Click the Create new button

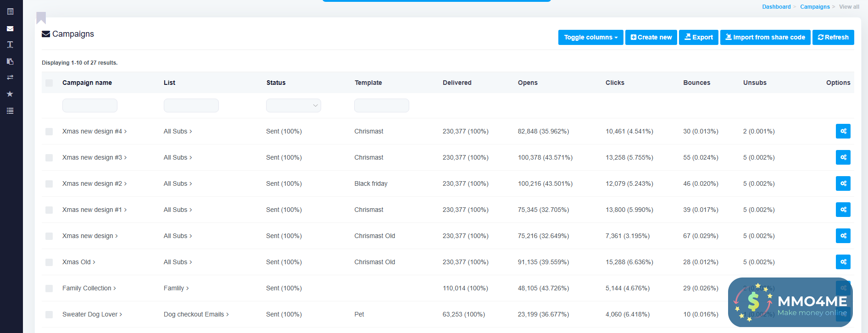651,37
